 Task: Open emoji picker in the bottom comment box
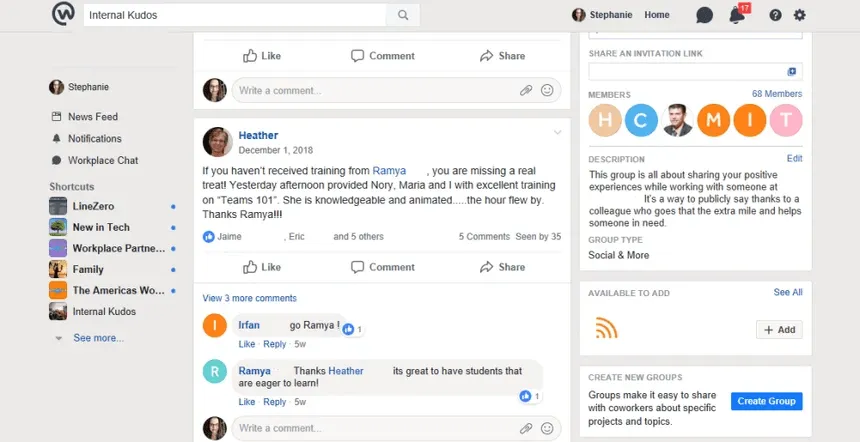pos(547,428)
